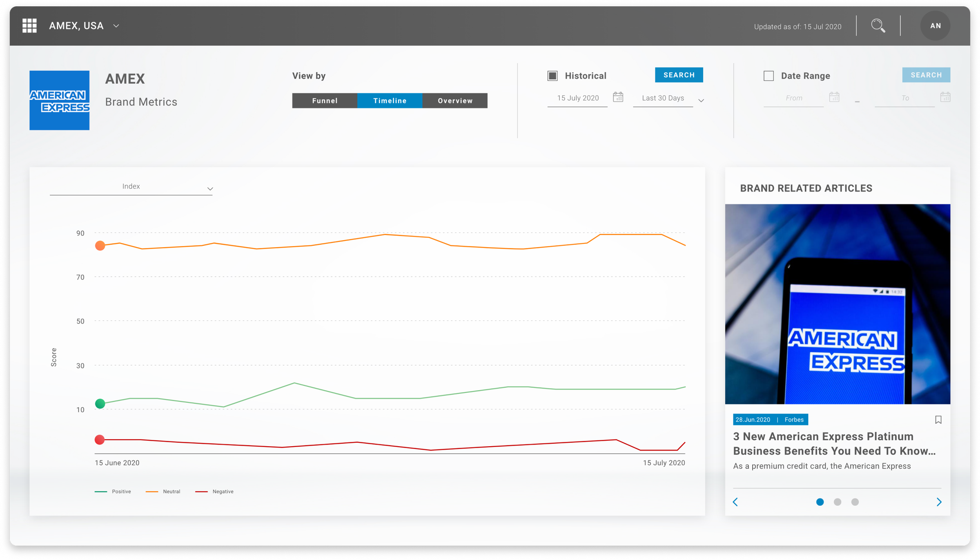
Task: Switch to the Funnel view tab
Action: 325,101
